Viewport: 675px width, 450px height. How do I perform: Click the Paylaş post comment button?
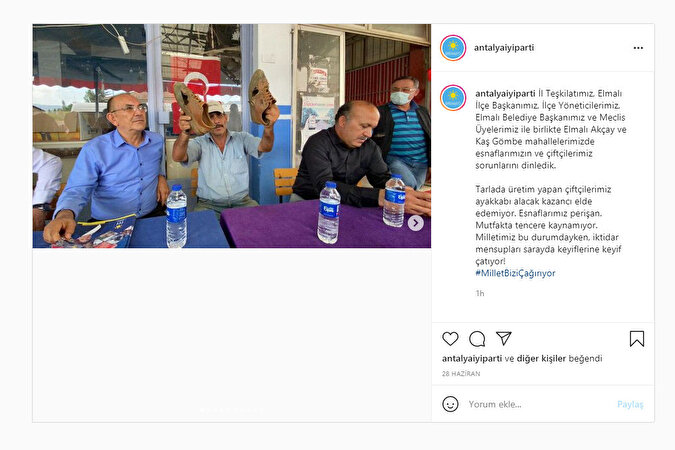(630, 404)
